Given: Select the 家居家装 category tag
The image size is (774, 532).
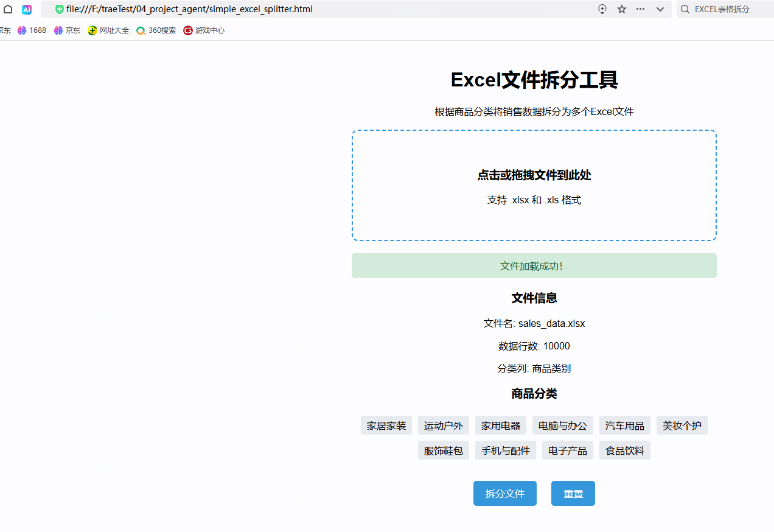Looking at the screenshot, I should (x=386, y=425).
